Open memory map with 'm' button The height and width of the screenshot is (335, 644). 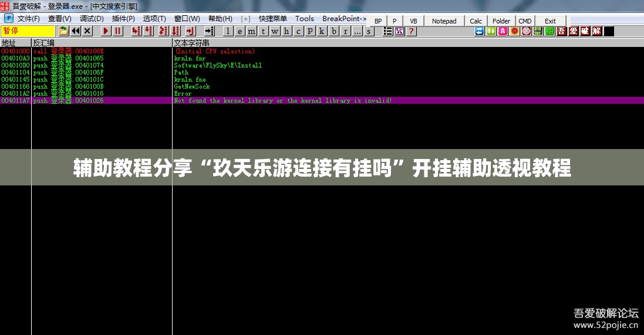click(x=252, y=31)
